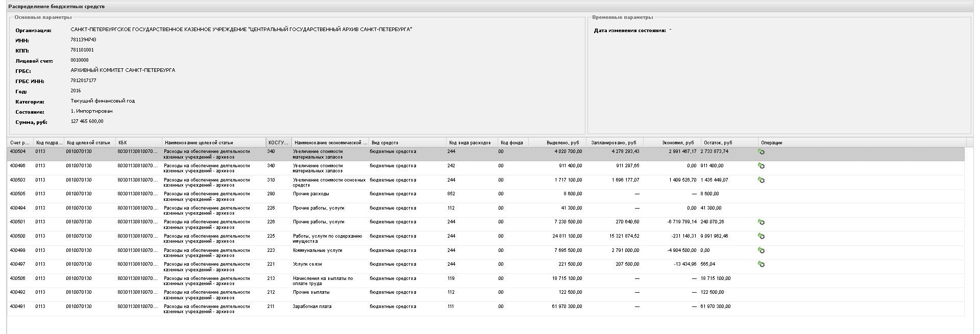Click savings value '-6 719 789,14'
Viewport: 980px width, 334px height.
[682, 222]
